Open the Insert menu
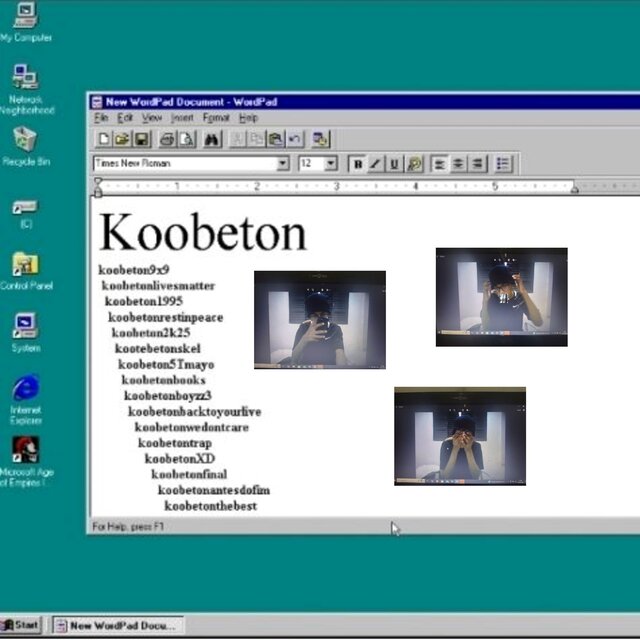The height and width of the screenshot is (640, 640). click(x=182, y=118)
